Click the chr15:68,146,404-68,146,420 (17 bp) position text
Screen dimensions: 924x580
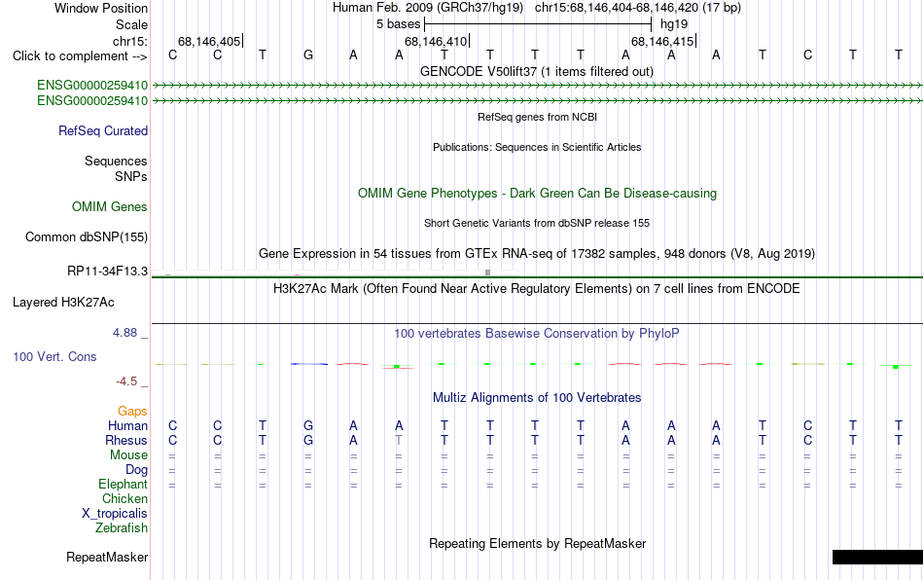point(638,8)
